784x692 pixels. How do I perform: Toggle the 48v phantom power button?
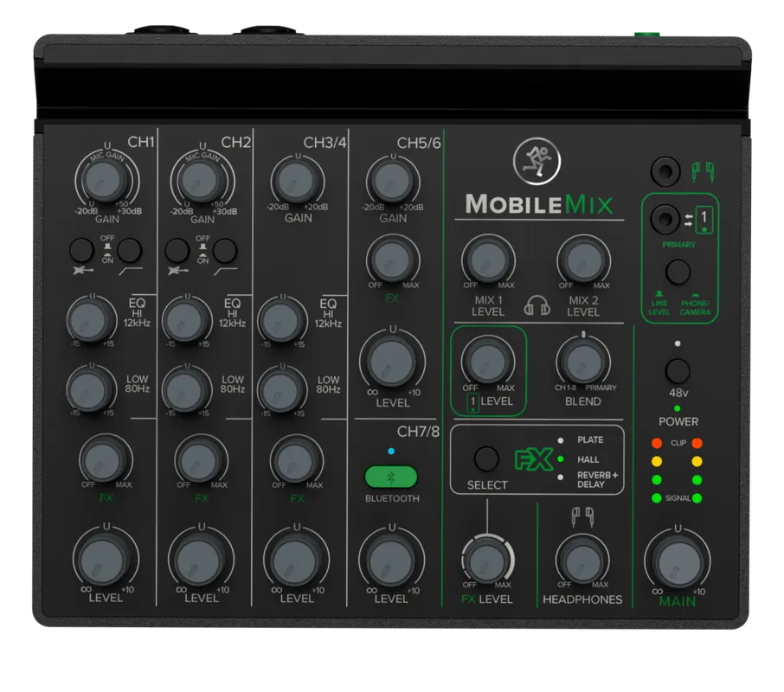[x=678, y=371]
